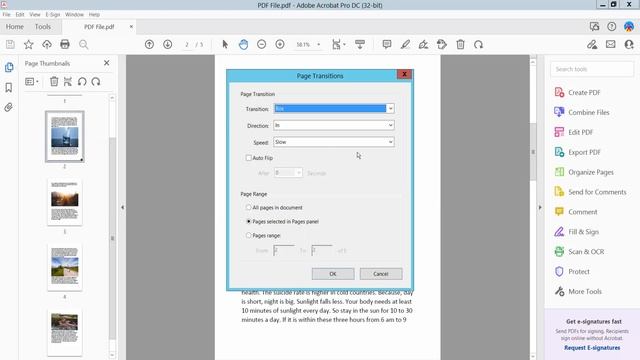Open the Transition dropdown
This screenshot has height=360, width=640.
coord(333,109)
